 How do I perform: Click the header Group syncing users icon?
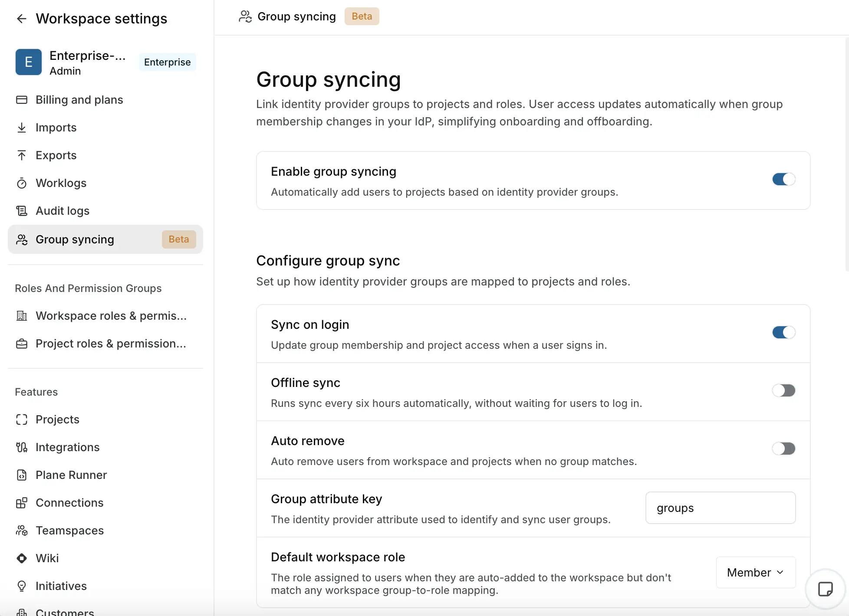[245, 16]
